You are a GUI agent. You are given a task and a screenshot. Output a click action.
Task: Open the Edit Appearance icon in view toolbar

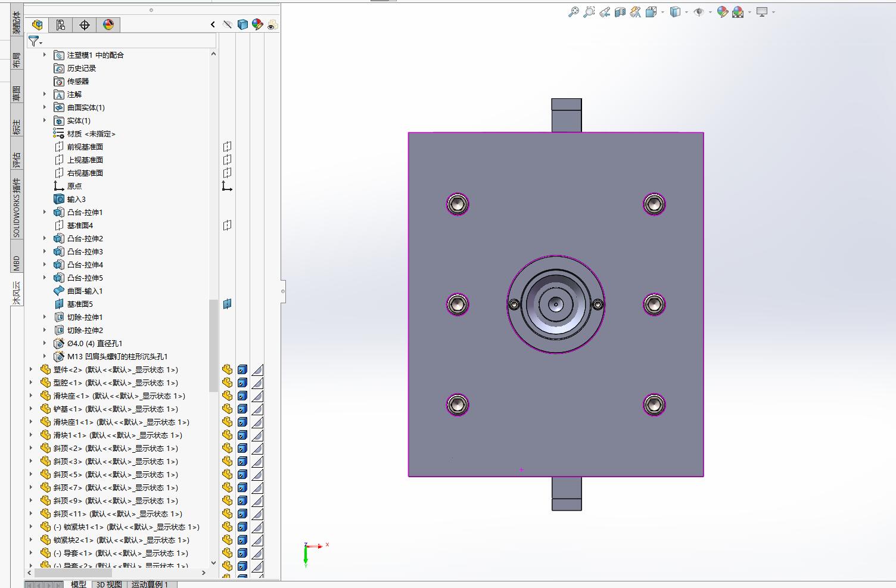point(722,12)
